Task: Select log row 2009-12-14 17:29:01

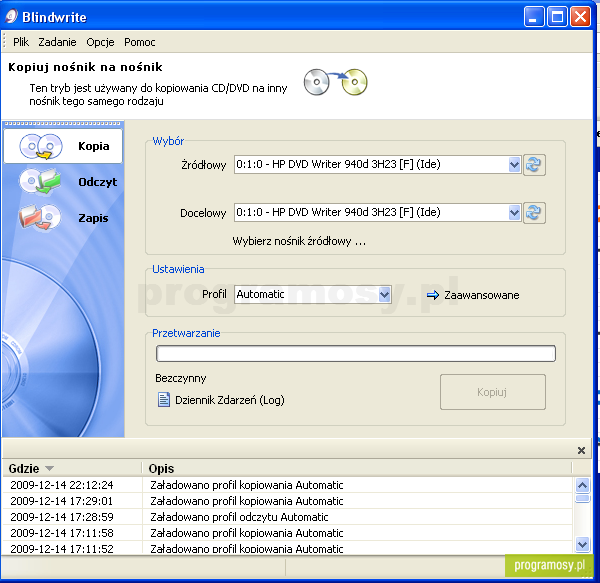Action: point(287,501)
